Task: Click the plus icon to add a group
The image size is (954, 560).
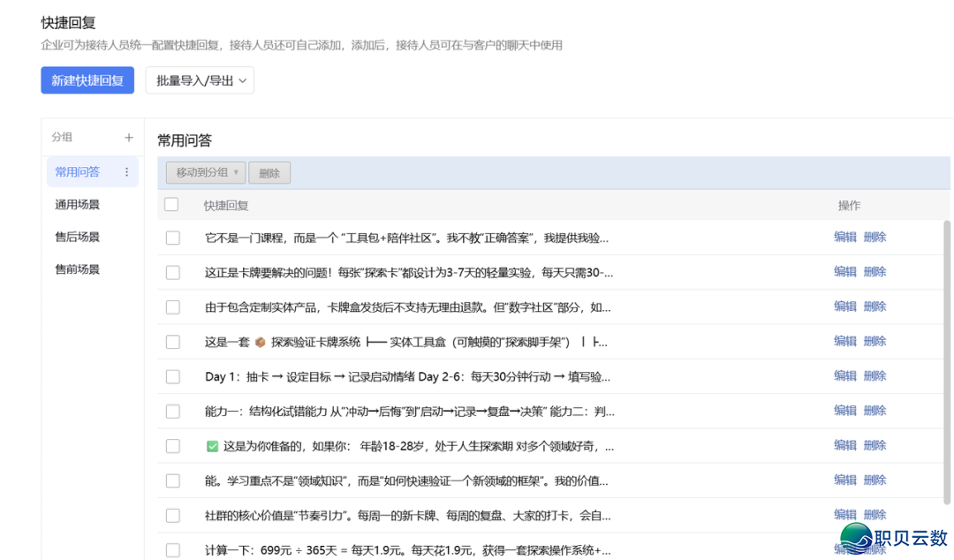Action: pos(129,138)
